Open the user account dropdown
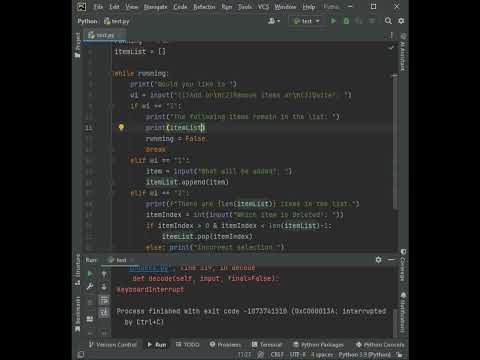This screenshot has height=360, width=480. [274, 21]
